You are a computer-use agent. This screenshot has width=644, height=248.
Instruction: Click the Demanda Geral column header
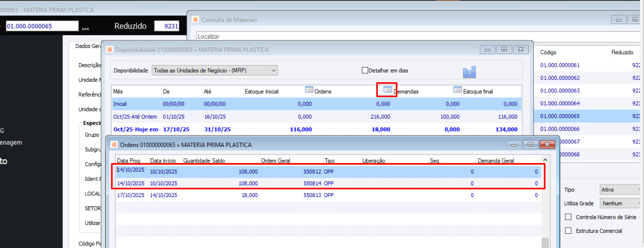[x=496, y=160]
